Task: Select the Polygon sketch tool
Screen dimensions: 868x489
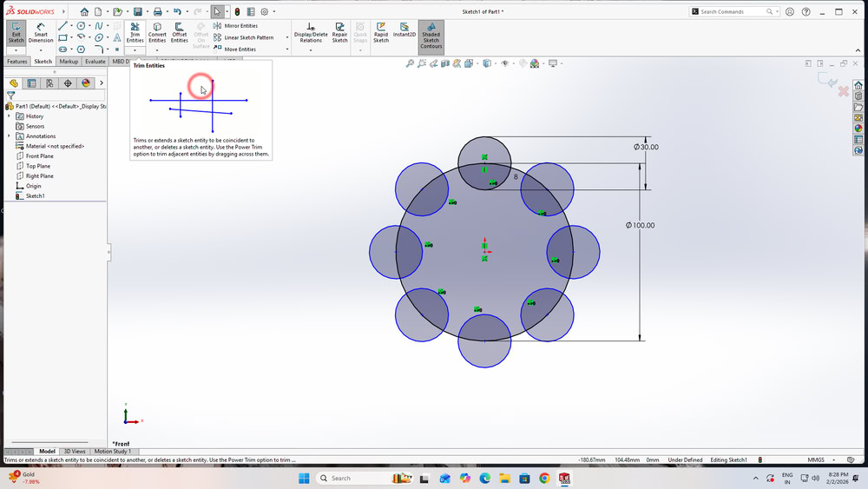Action: [81, 50]
